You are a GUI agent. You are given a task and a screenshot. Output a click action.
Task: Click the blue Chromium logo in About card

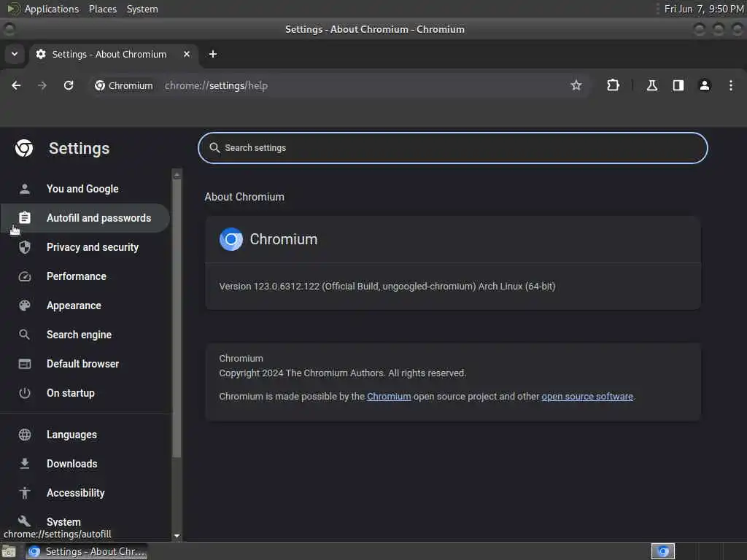click(231, 239)
